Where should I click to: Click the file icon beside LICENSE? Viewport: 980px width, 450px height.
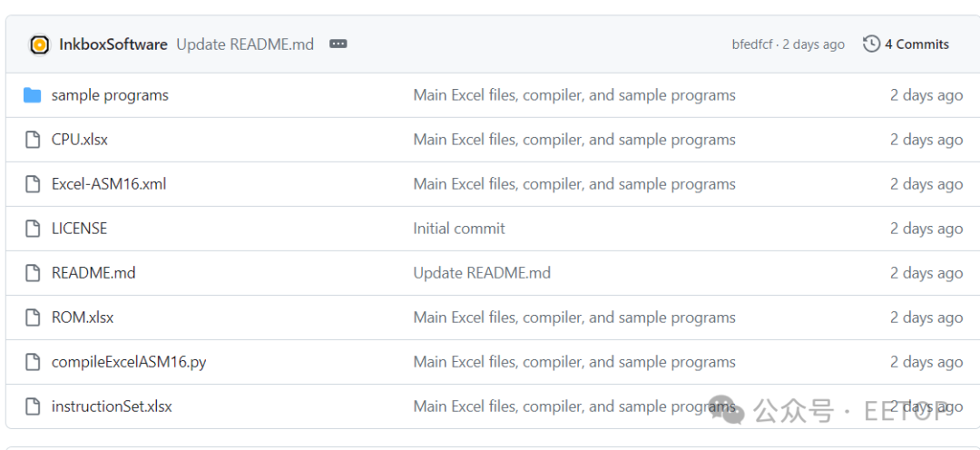33,229
